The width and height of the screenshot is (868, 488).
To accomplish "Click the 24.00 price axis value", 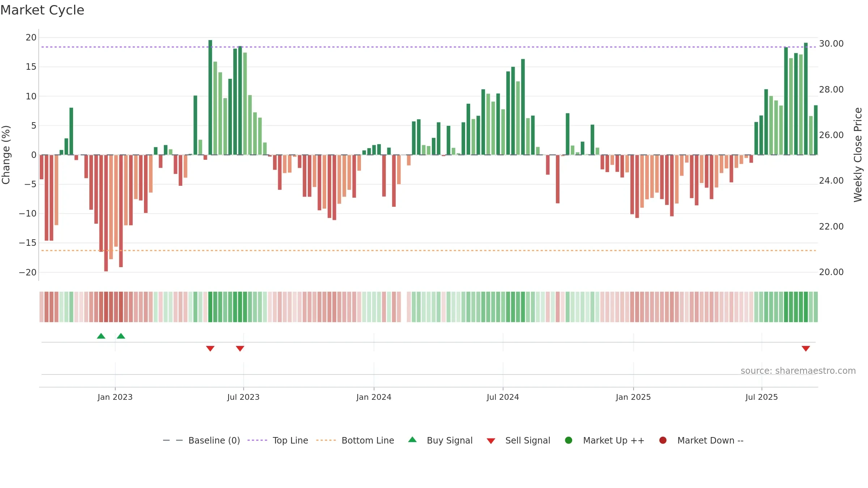I will [x=831, y=180].
